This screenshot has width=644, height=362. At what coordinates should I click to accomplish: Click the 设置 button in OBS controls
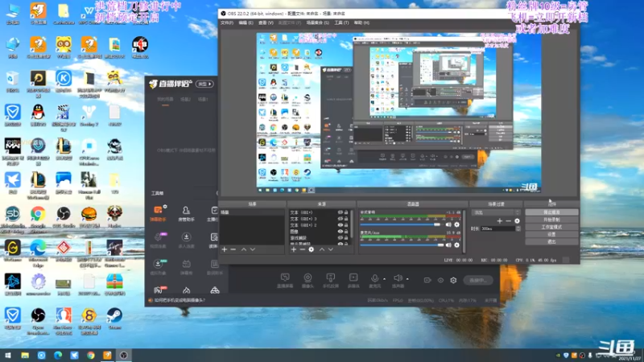pos(551,234)
